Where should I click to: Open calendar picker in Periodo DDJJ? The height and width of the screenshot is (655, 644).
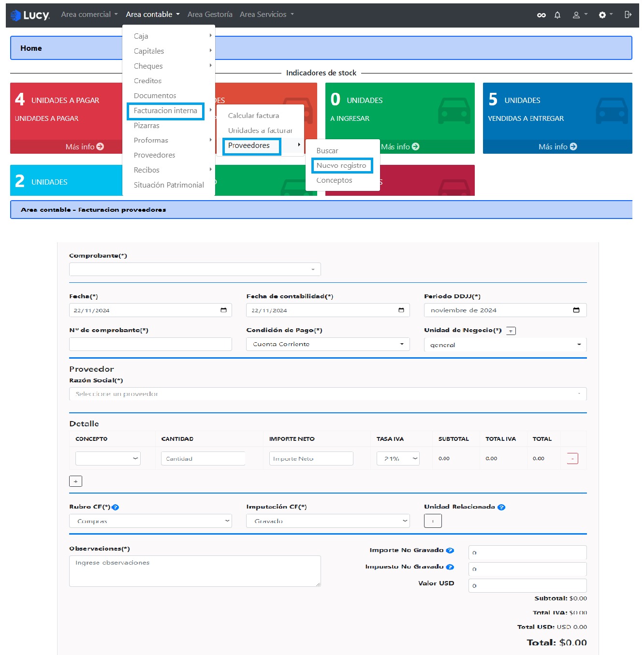[576, 310]
